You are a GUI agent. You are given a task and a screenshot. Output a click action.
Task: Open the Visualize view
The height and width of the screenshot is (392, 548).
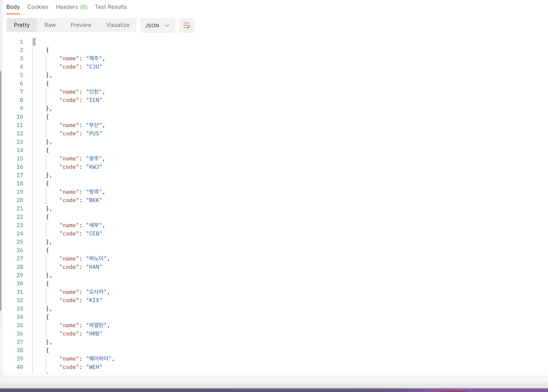click(118, 25)
